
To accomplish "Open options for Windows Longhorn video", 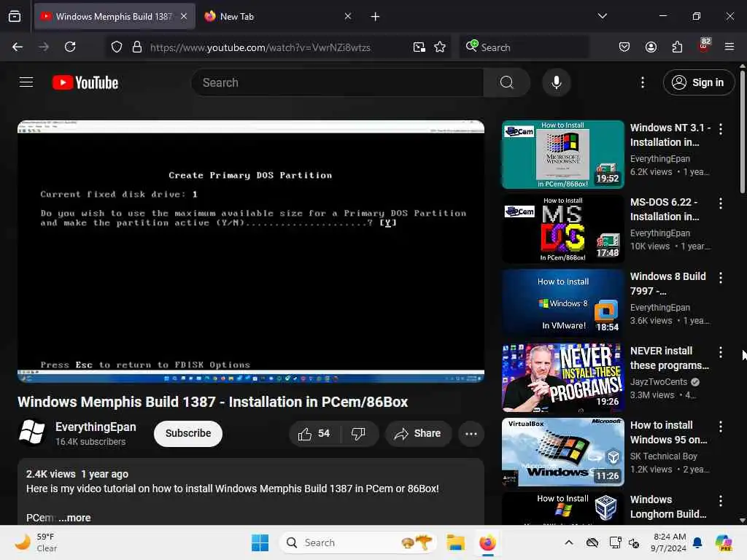I will pos(721,500).
